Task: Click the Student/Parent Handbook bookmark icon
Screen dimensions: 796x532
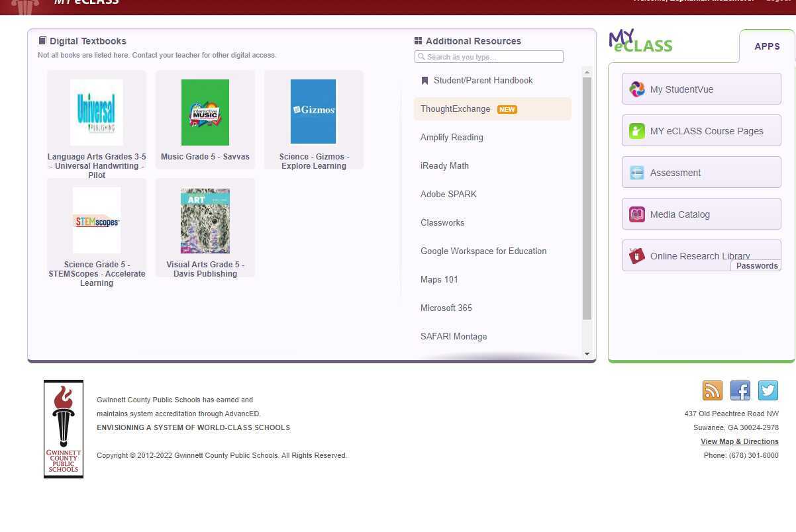Action: (424, 80)
